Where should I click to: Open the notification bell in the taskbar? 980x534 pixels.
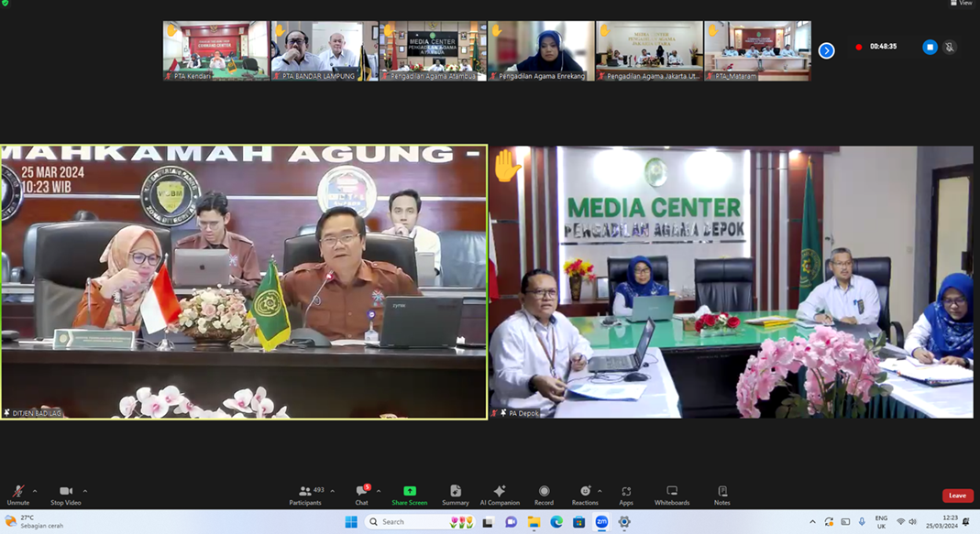pyautogui.click(x=966, y=521)
